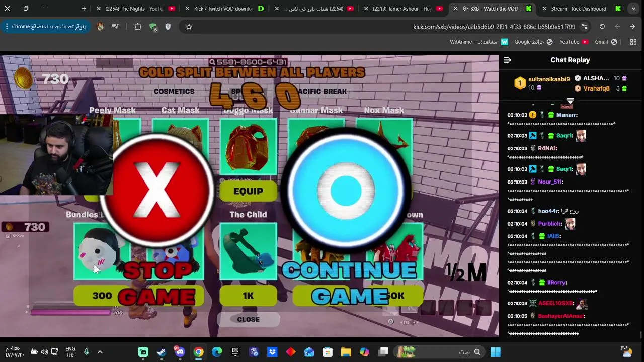Screen dimensions: 644x362
Task: Open Dropbox from the taskbar
Action: coord(272,352)
